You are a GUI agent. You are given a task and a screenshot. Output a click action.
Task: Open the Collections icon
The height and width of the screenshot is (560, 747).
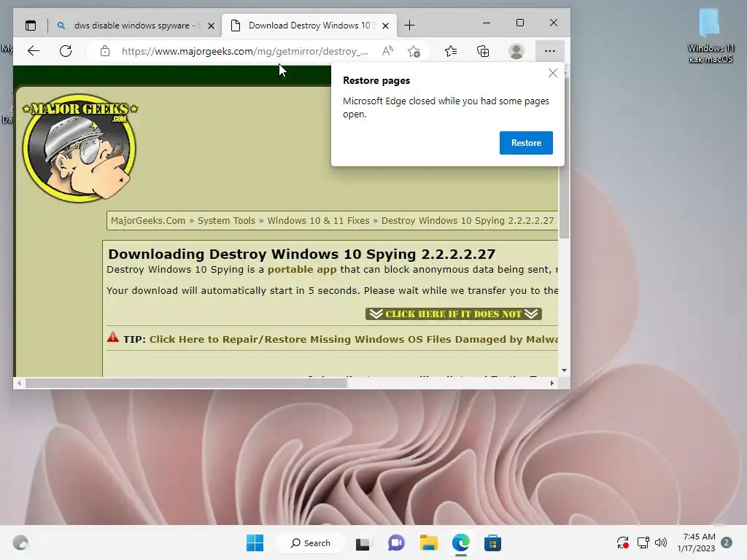[x=483, y=51]
